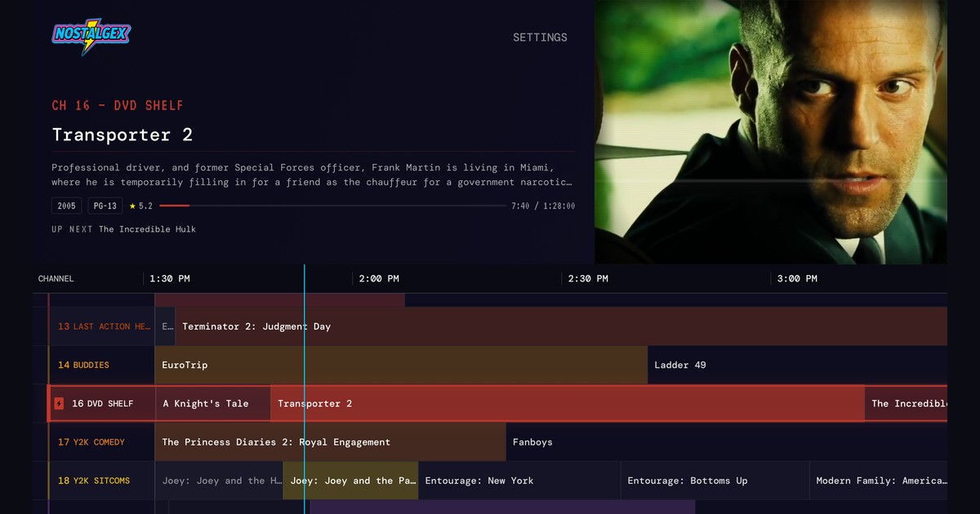
Task: Select The Incredible program block on channel 16
Action: (x=906, y=404)
